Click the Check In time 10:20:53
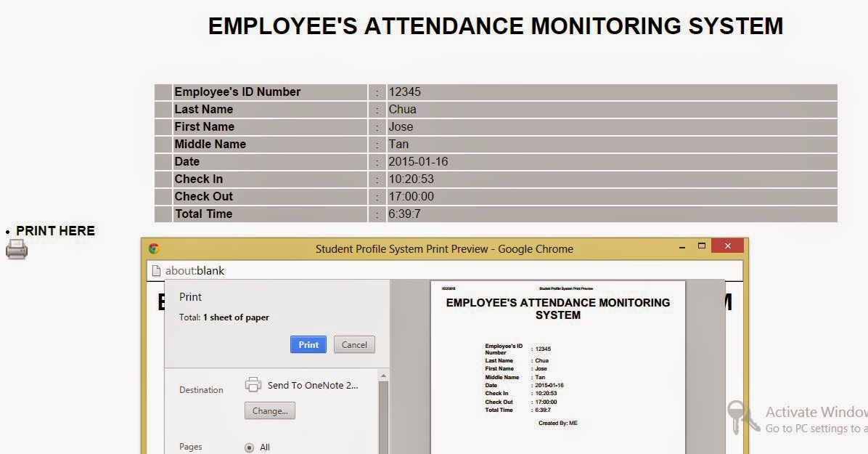 point(411,179)
